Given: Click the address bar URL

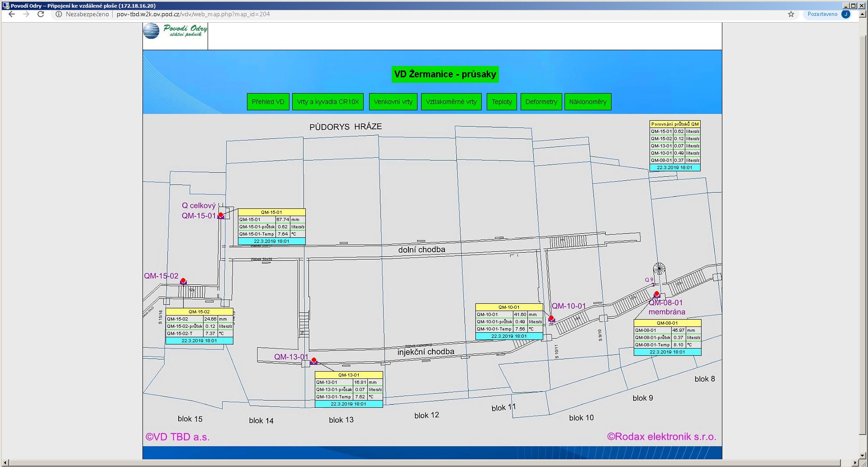Looking at the screenshot, I should 193,14.
